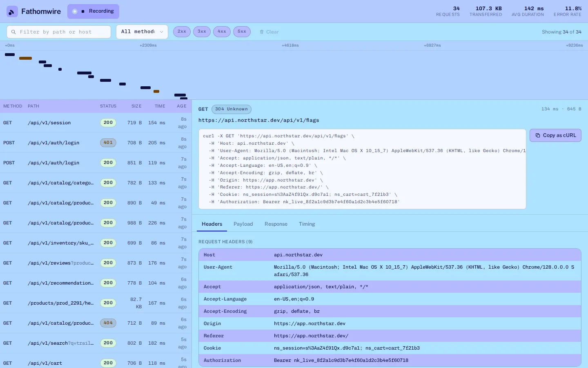Select the /api/v1/cart request row
Viewport: 588px width, 368px height.
(96, 361)
